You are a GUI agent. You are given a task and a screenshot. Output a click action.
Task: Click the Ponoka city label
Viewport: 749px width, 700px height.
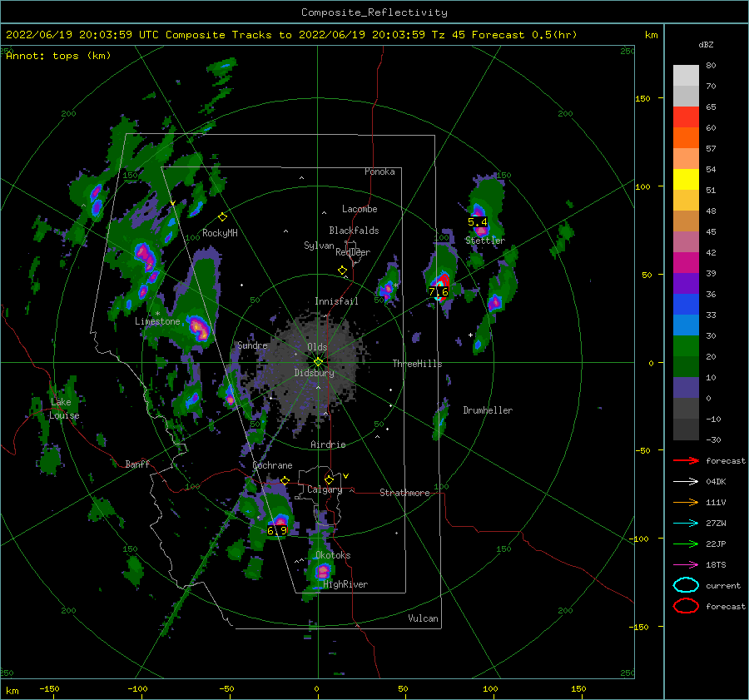379,171
